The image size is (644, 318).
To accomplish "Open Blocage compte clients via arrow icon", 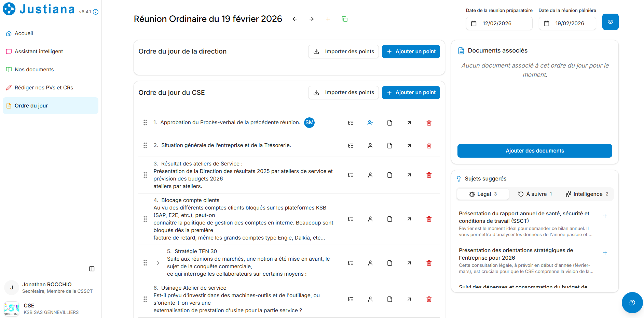I will tap(409, 219).
